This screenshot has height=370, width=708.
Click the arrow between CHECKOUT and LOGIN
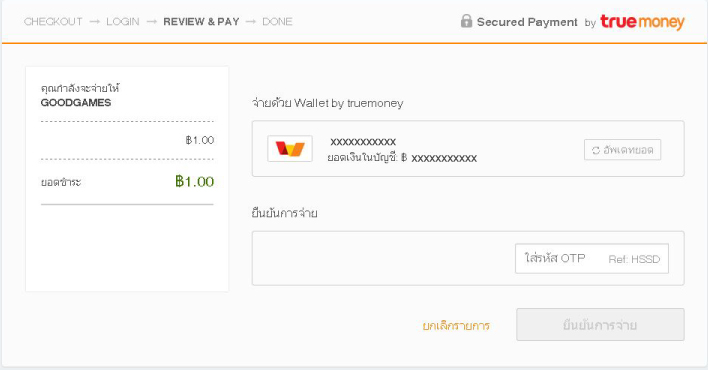coord(94,22)
